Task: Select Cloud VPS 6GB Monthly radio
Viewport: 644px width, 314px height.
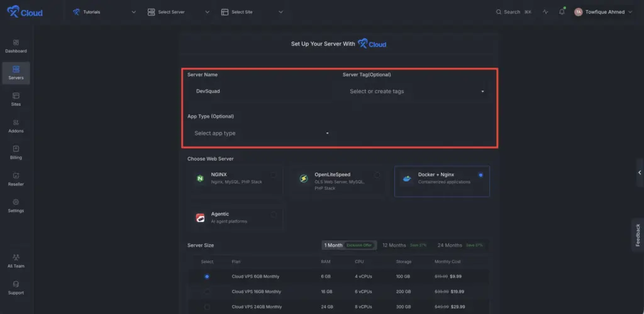Action: 206,276
